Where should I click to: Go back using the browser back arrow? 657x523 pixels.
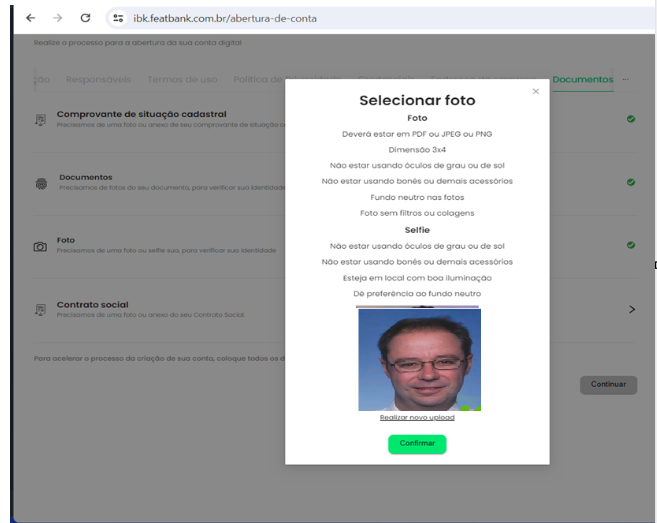(31, 18)
